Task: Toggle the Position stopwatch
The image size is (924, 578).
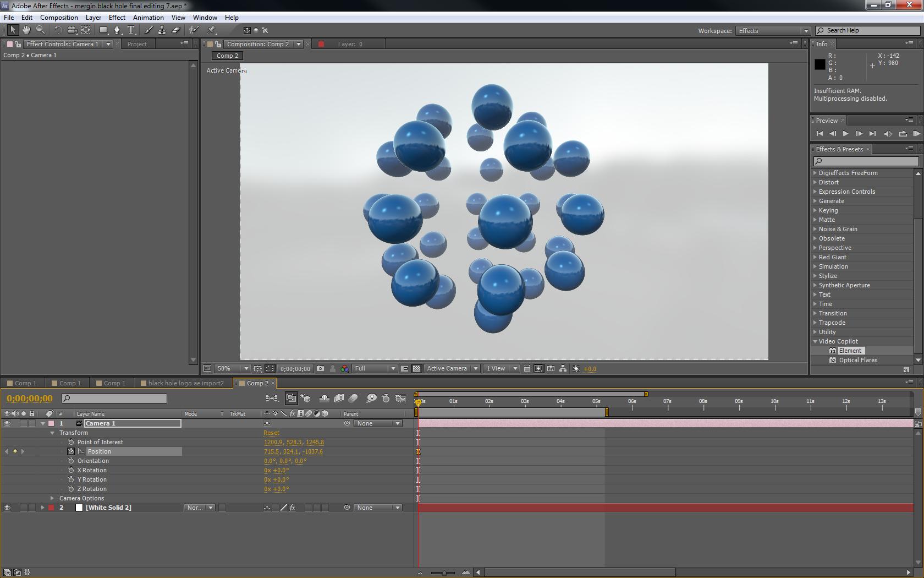Action: coord(71,451)
